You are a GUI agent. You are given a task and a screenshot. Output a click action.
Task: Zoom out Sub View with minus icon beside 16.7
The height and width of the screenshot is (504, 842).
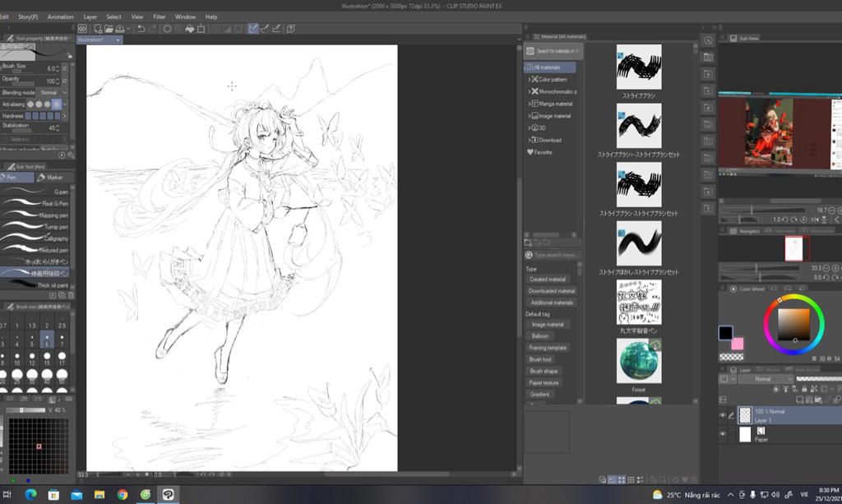pyautogui.click(x=832, y=210)
